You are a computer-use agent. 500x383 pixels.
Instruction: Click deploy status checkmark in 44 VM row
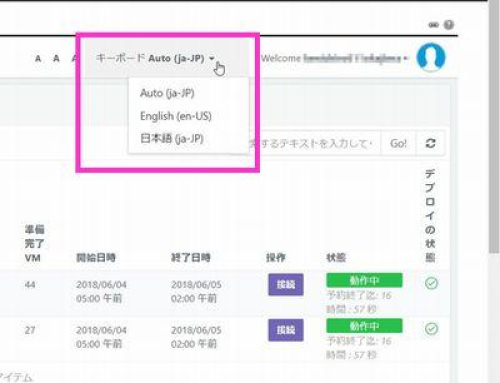point(431,283)
